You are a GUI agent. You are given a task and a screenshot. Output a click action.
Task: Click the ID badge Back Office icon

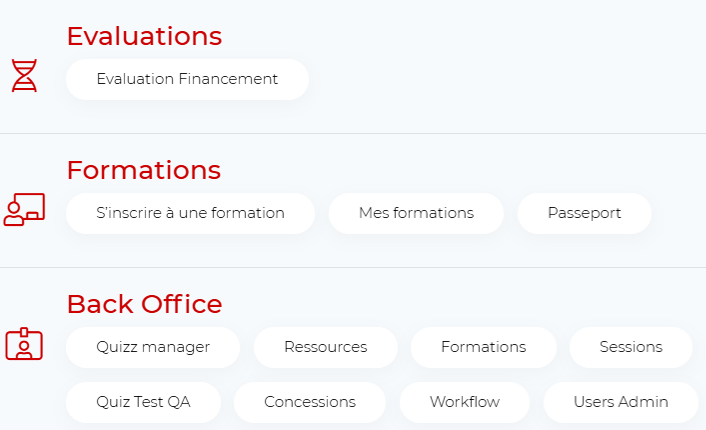coord(24,344)
